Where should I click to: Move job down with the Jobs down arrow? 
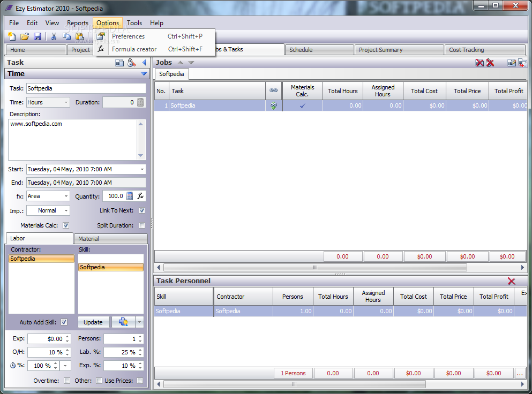point(191,63)
